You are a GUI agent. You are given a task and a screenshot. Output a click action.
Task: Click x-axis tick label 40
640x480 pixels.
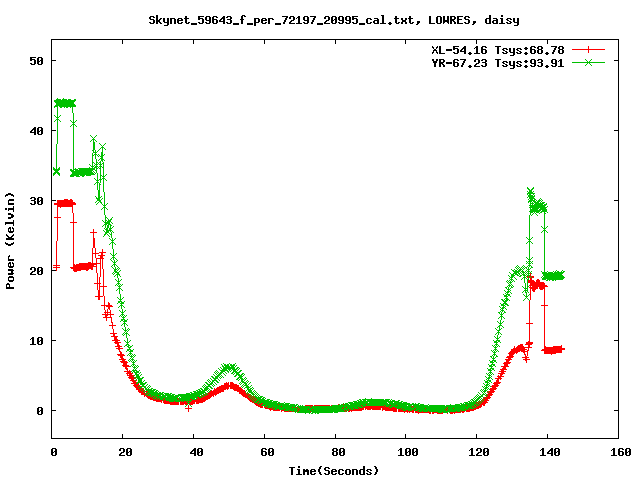coord(196,452)
